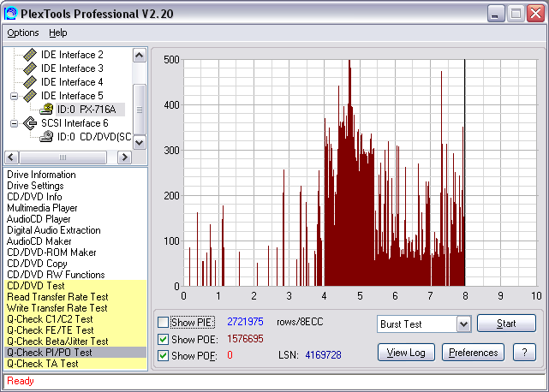Enable the Show PIE checkbox

coord(164,322)
